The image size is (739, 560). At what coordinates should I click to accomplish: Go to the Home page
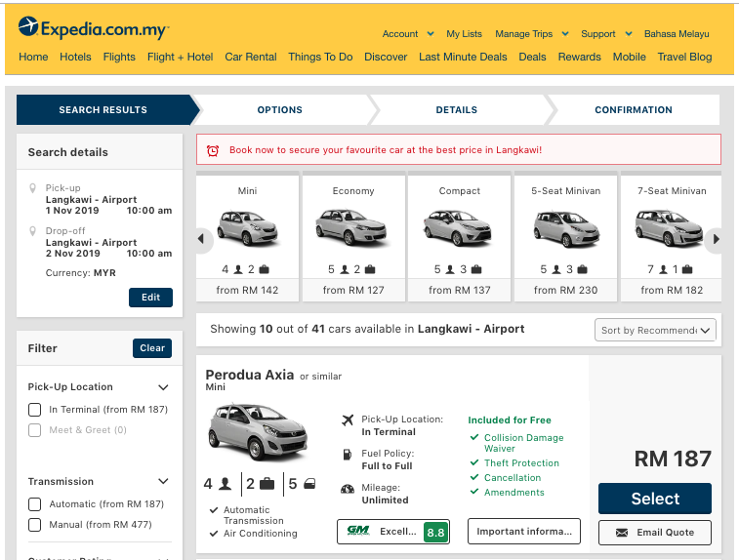(x=33, y=57)
